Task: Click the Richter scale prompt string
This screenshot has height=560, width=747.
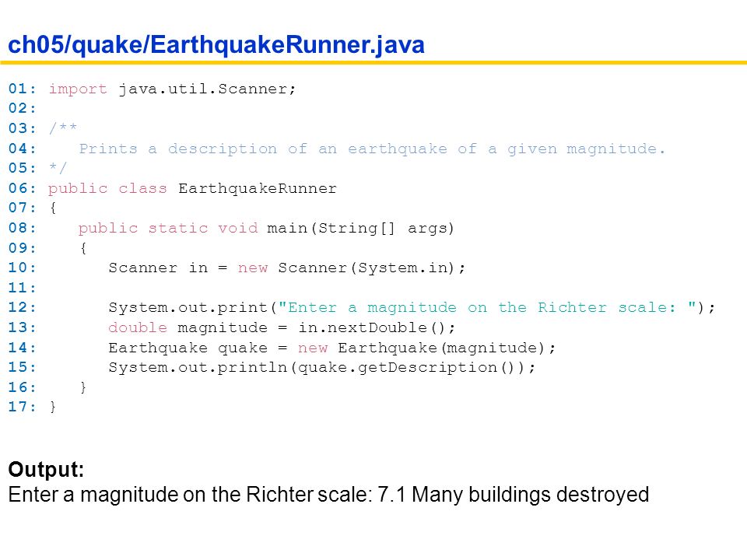Action: click(487, 308)
